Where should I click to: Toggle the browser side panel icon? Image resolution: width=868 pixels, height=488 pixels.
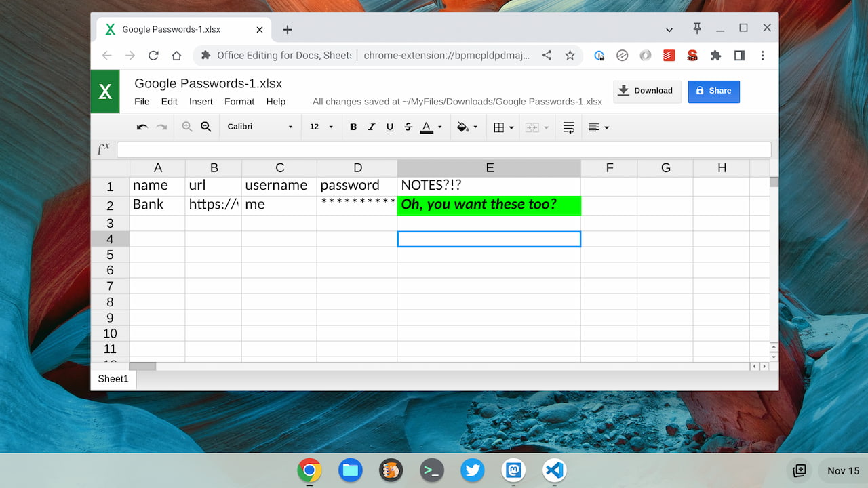pyautogui.click(x=739, y=56)
